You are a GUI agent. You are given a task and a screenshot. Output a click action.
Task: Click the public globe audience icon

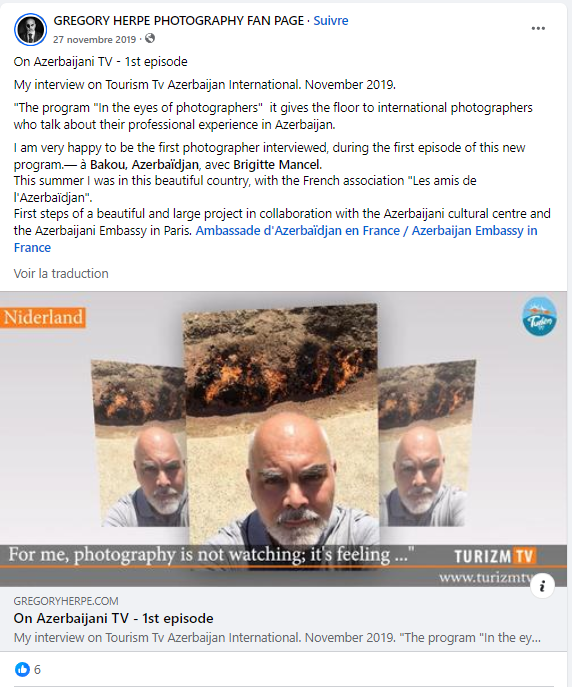point(150,39)
